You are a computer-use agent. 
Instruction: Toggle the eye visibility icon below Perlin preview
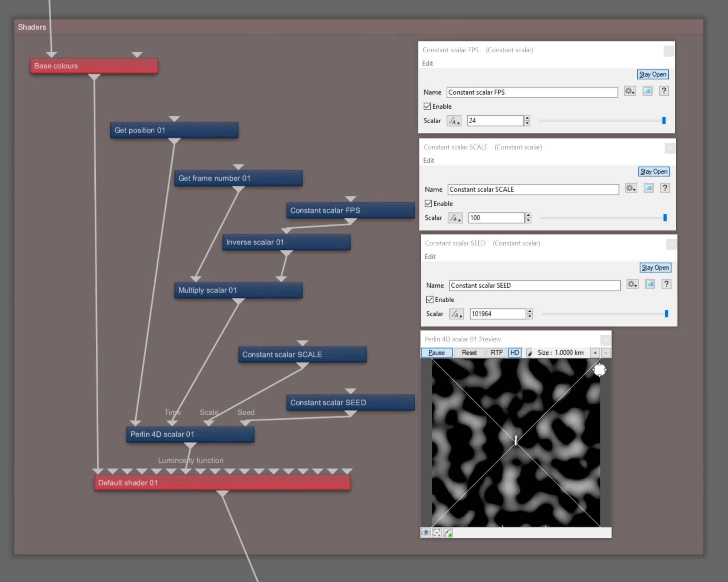[426, 533]
